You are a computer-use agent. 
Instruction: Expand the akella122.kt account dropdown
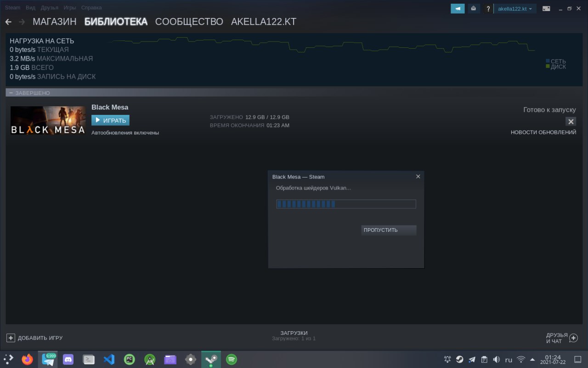515,9
